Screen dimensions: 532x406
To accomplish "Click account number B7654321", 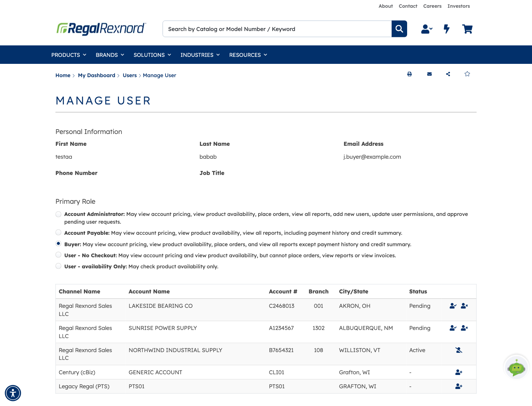I will click(281, 350).
